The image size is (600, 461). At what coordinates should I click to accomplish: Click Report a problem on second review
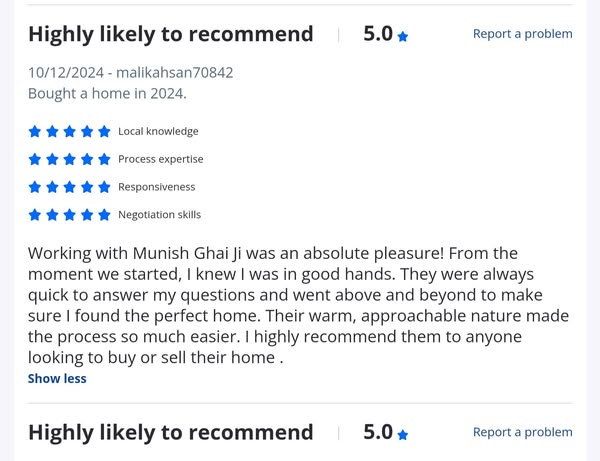(522, 432)
